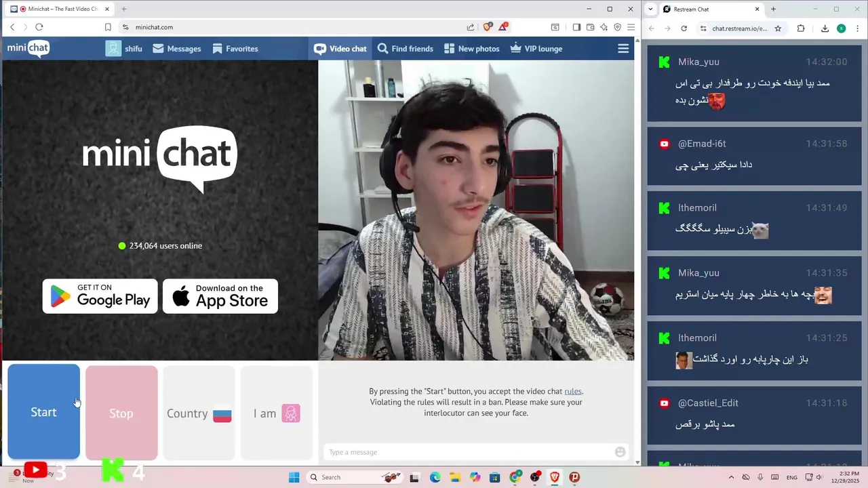Image resolution: width=868 pixels, height=488 pixels.
Task: Click lthemoril message at 14:31:49
Action: (753, 220)
